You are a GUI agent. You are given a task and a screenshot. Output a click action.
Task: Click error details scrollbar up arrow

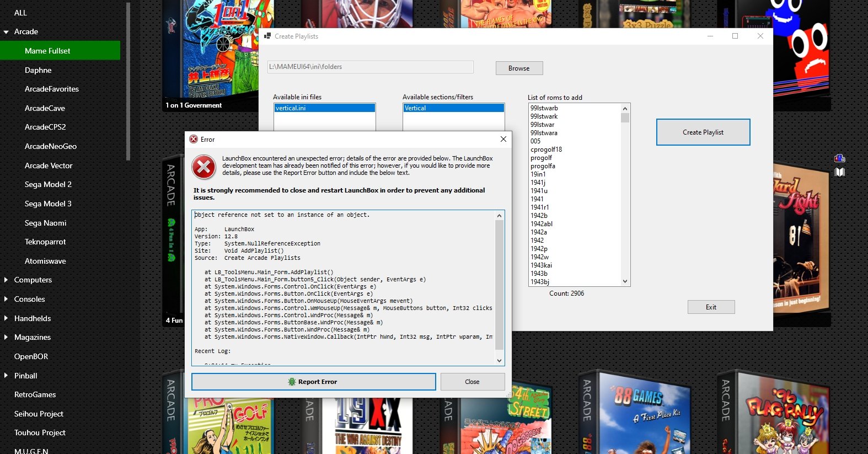pos(500,216)
